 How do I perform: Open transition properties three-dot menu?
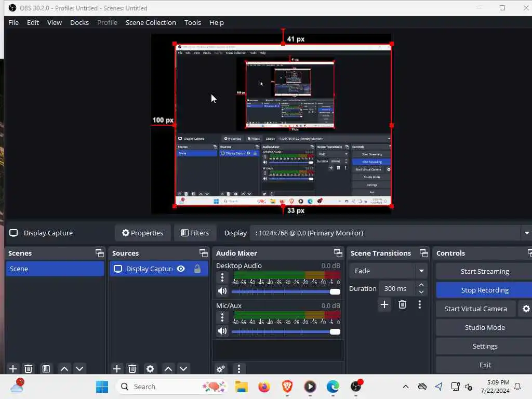420,304
